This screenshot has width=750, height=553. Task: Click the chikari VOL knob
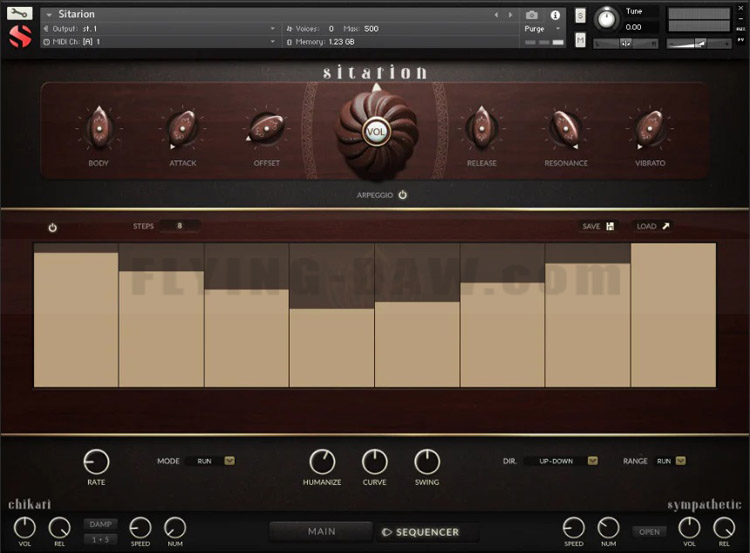[x=24, y=528]
